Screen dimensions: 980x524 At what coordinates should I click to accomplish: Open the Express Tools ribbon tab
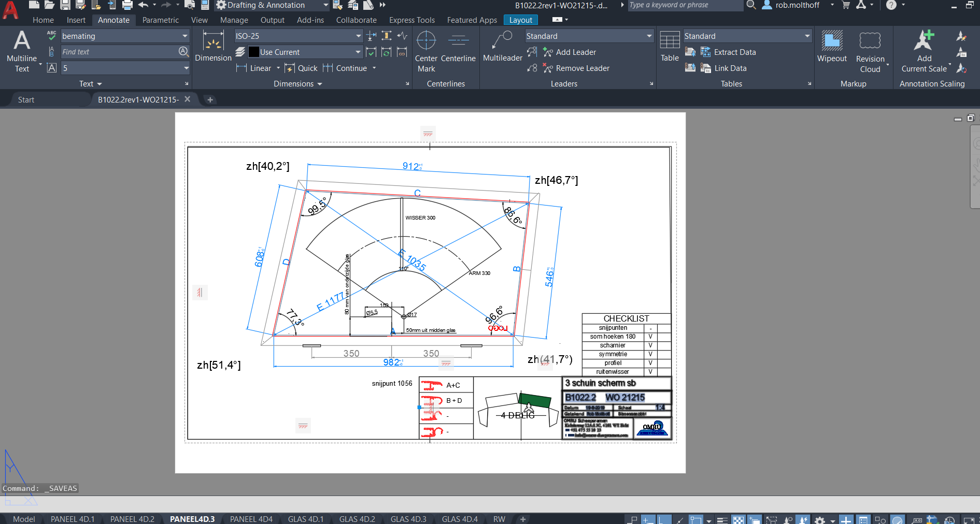pyautogui.click(x=412, y=20)
